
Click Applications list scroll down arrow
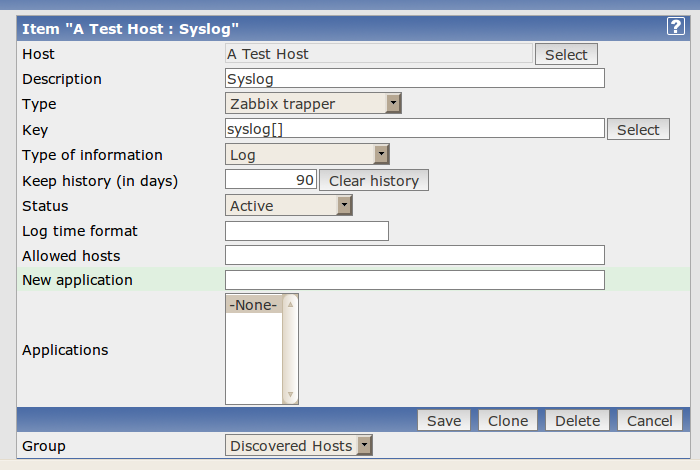tap(291, 395)
